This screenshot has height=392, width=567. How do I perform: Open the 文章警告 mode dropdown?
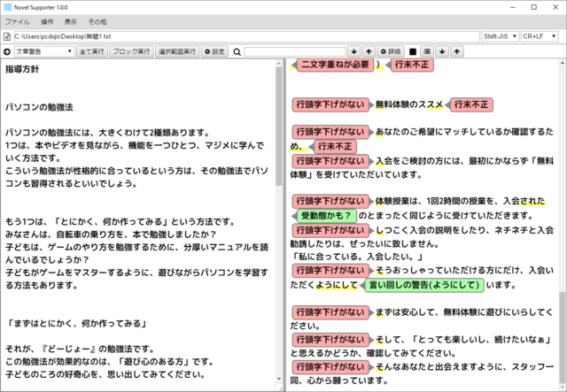click(44, 52)
